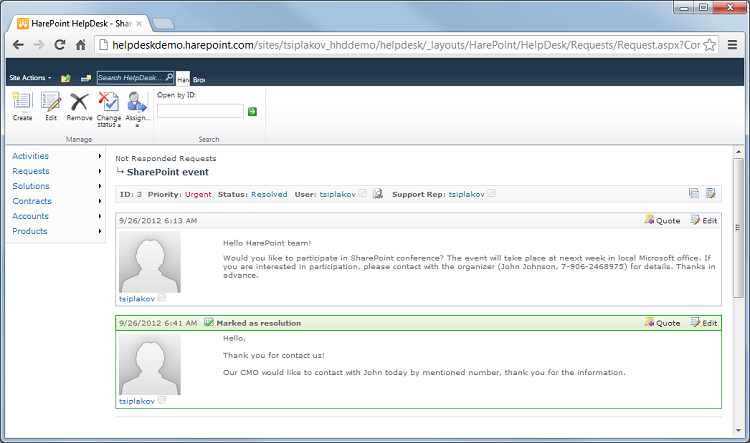Select the HarePoint HelpDesk browser tab
Viewport: 750px width, 443px height.
click(80, 23)
